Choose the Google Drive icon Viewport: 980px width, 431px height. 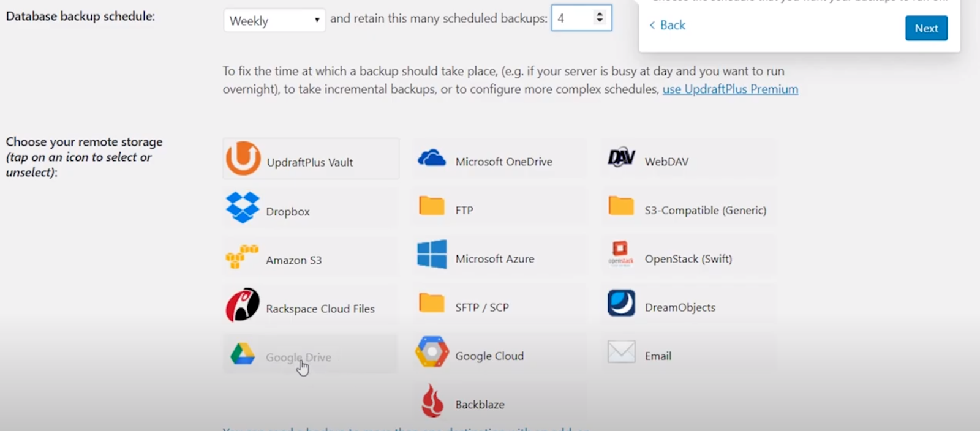coord(243,354)
